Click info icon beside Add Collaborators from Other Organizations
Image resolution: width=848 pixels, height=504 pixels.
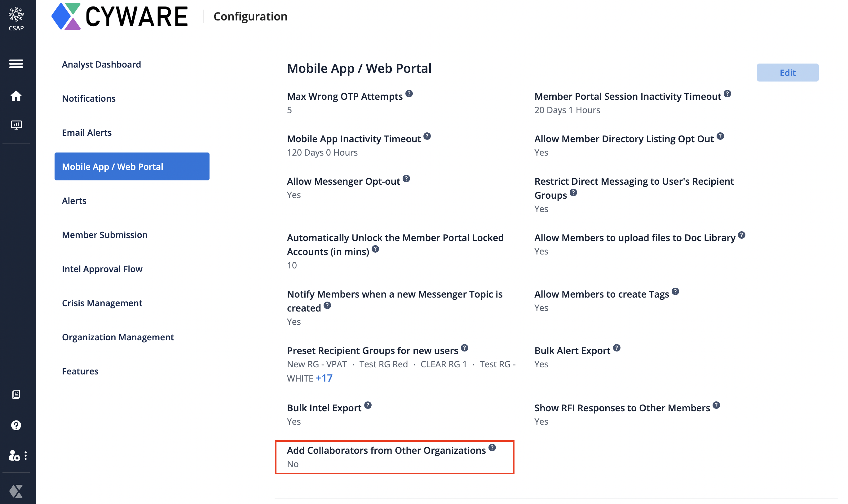coord(492,448)
